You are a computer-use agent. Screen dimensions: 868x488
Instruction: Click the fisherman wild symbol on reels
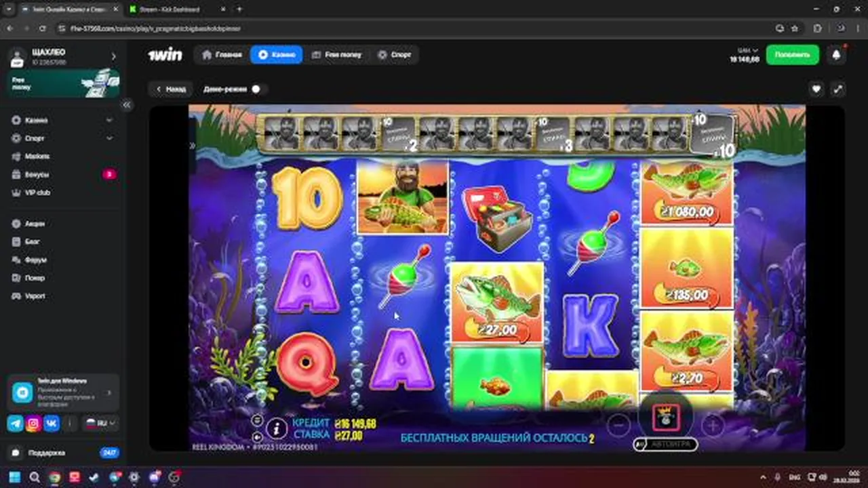(402, 197)
